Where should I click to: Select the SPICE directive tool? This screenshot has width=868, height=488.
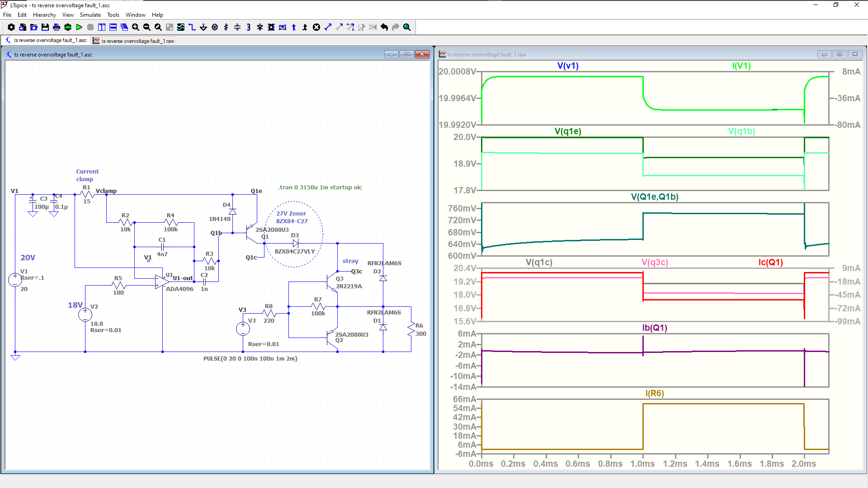tap(305, 27)
